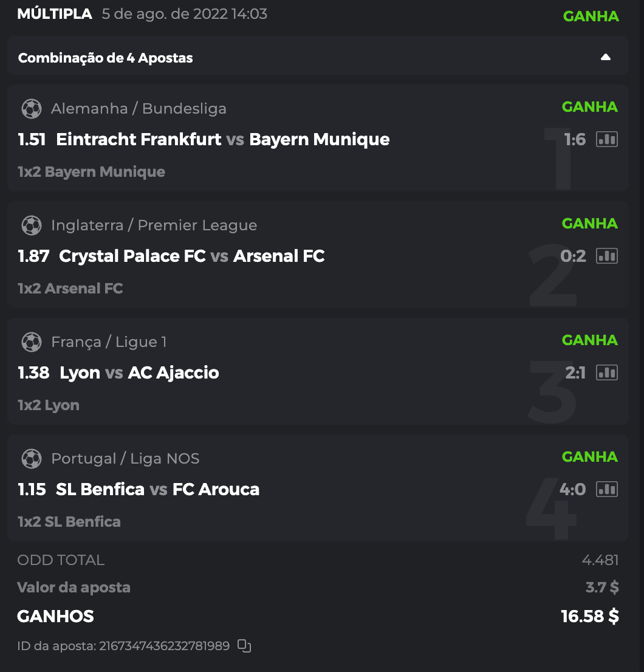Open stats icon for Lyon match
Viewport: 644px width, 672px height.
point(606,372)
